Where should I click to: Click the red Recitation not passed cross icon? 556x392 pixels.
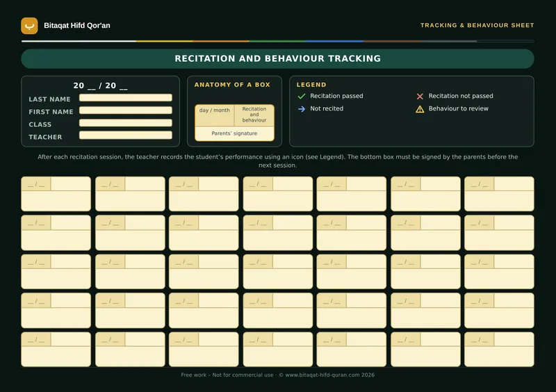(420, 96)
